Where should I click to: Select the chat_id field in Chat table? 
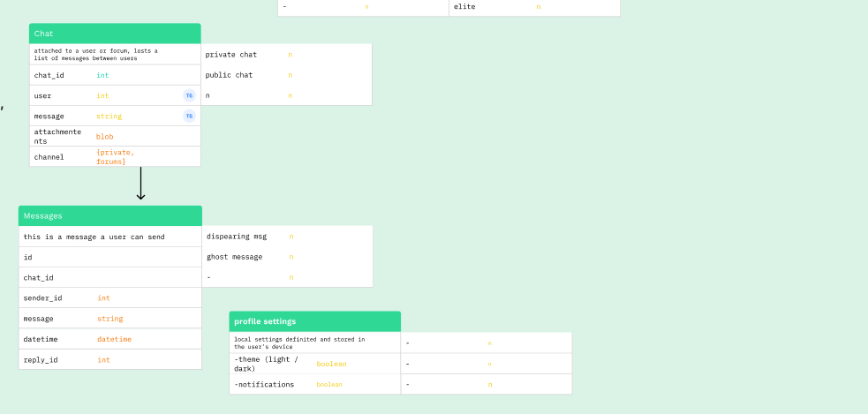click(49, 75)
